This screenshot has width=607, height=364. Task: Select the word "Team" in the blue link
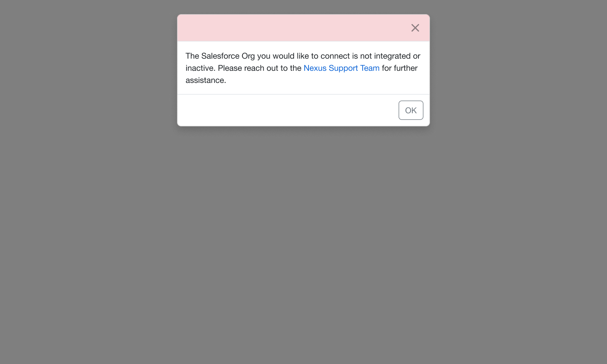click(370, 68)
